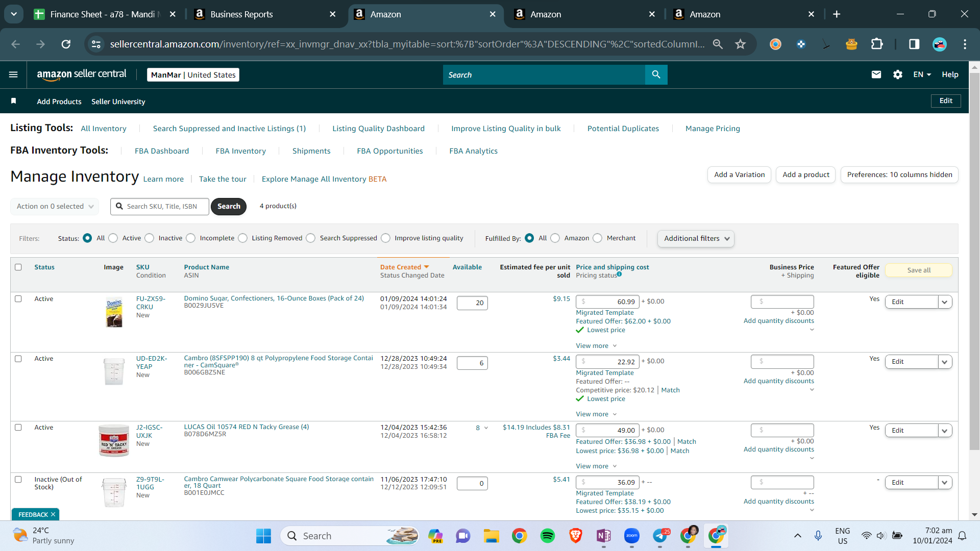The image size is (980, 551).
Task: Open OneNote from the taskbar
Action: [603, 536]
